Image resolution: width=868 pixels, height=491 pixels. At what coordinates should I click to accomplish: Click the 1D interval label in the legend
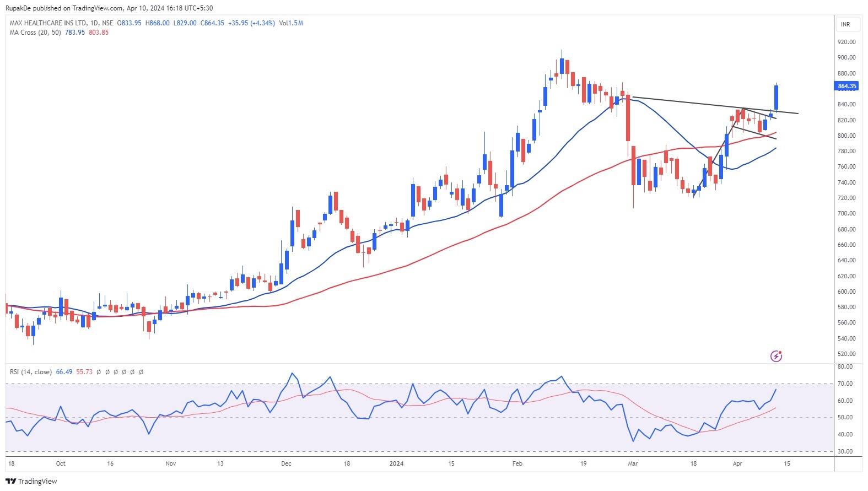(94, 23)
